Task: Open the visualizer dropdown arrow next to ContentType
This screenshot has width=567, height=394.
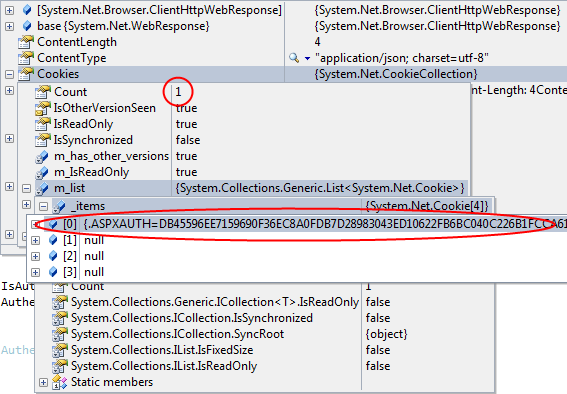Action: (307, 58)
